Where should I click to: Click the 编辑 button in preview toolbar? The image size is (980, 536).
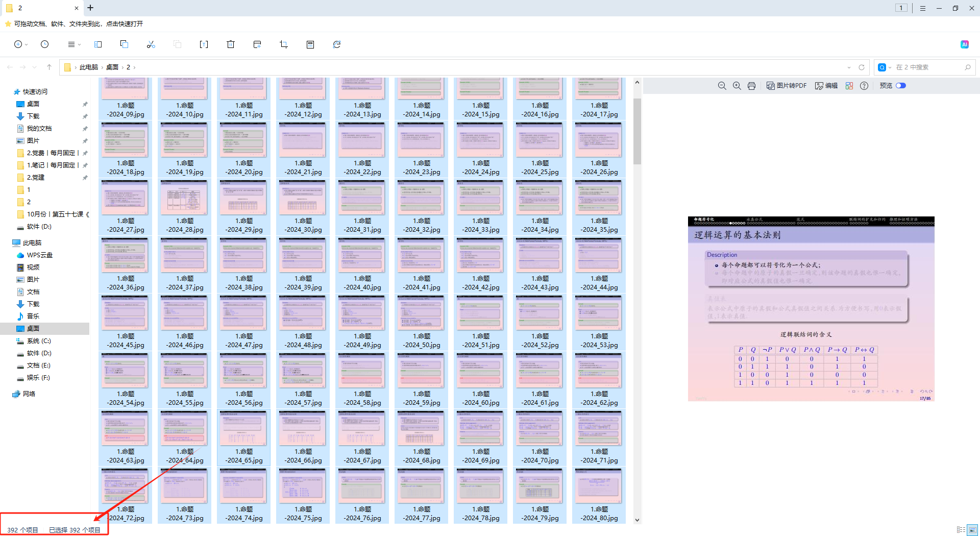826,86
